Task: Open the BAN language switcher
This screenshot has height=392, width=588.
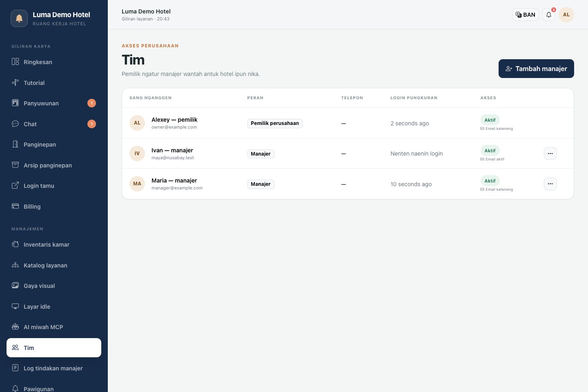Action: (526, 15)
